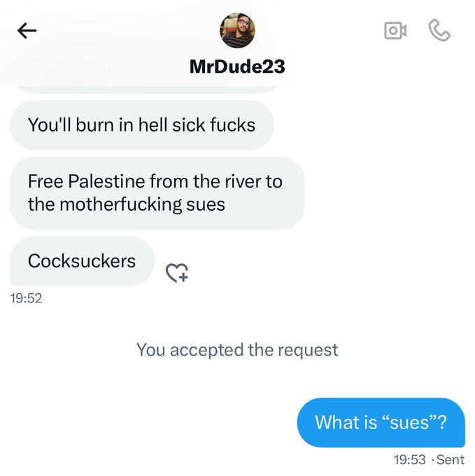The width and height of the screenshot is (475, 476).
Task: Start a voice call via phone icon
Action: coord(439,31)
